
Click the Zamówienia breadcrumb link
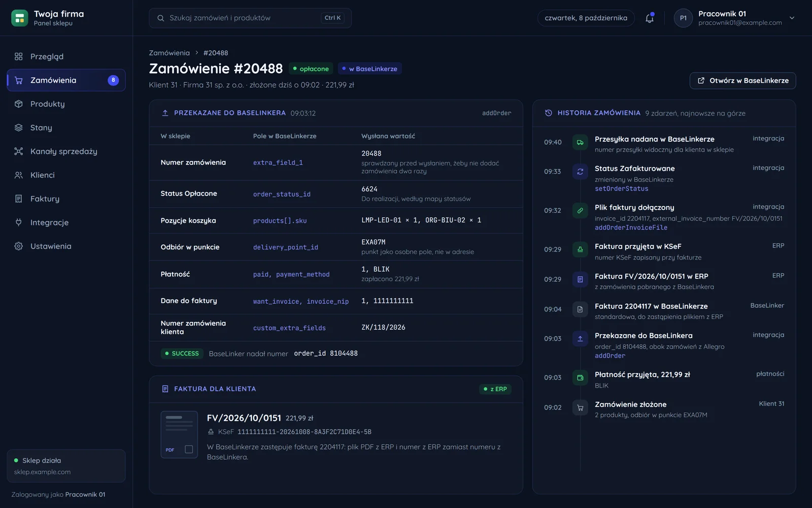tap(169, 53)
